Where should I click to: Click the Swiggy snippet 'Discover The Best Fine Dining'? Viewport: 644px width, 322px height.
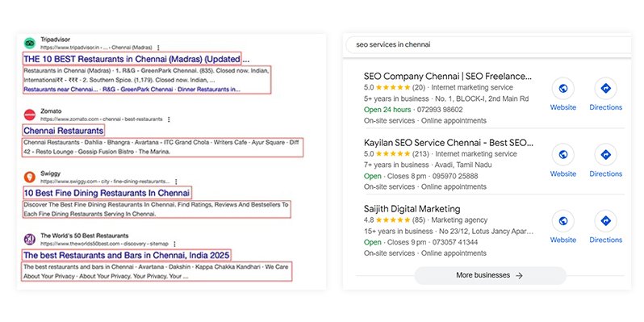[x=157, y=210]
